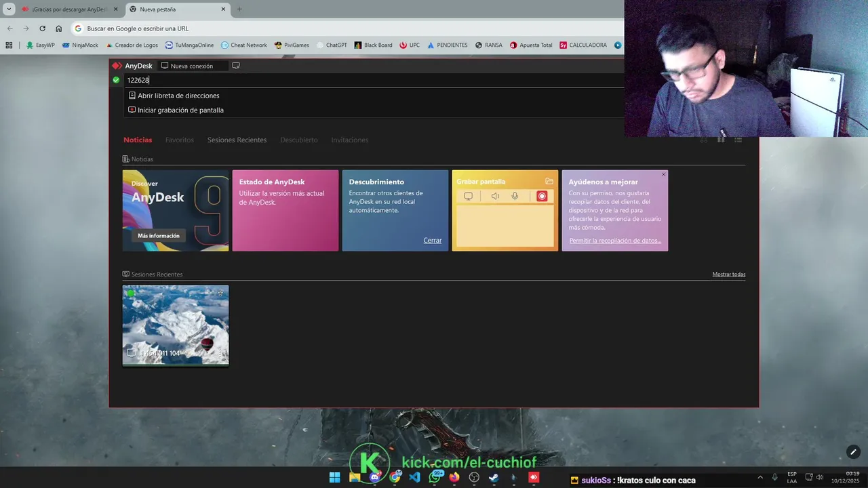Open the Chrome apps grid icon
Image resolution: width=868 pixels, height=488 pixels.
click(9, 45)
